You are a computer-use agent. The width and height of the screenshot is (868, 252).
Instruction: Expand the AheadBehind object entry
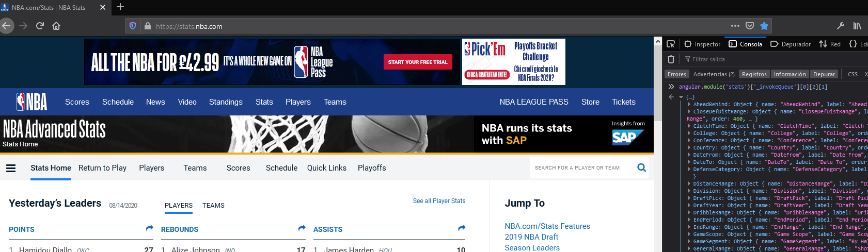(x=689, y=104)
